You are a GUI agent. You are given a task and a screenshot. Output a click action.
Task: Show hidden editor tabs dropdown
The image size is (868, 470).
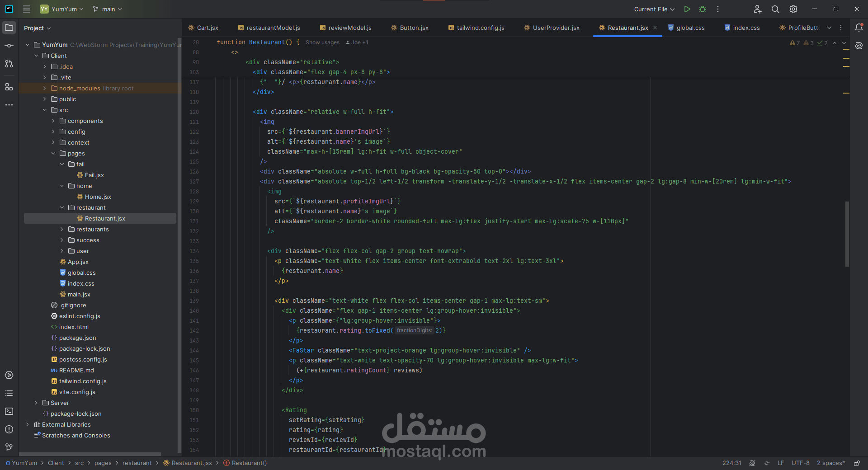click(829, 28)
